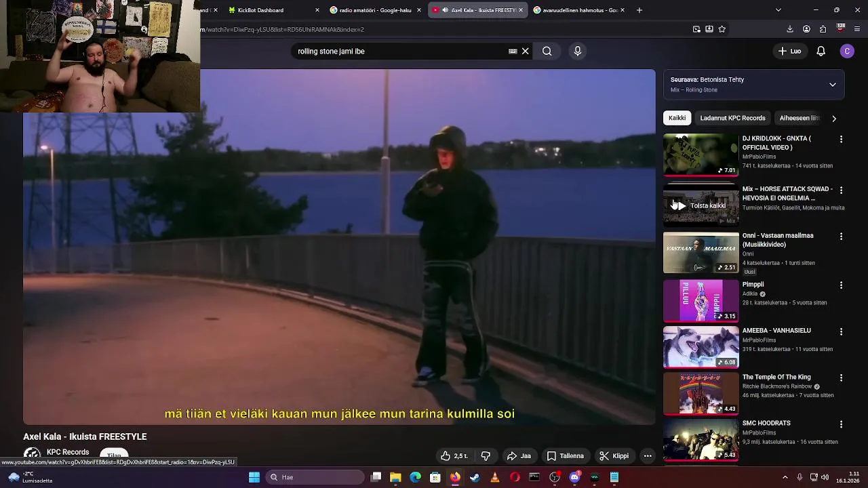This screenshot has height=488, width=868.
Task: Open options for The Temple Of The King
Action: 841,378
